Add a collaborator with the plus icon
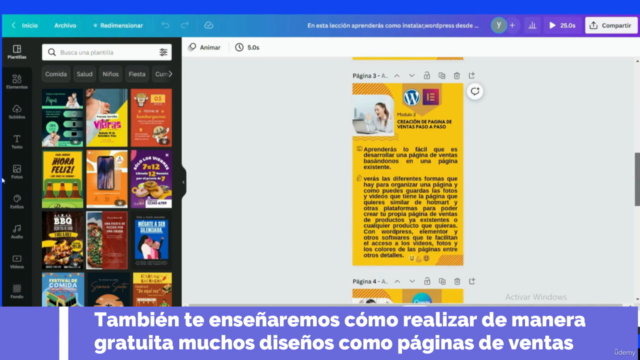The width and height of the screenshot is (640, 360). tap(513, 25)
